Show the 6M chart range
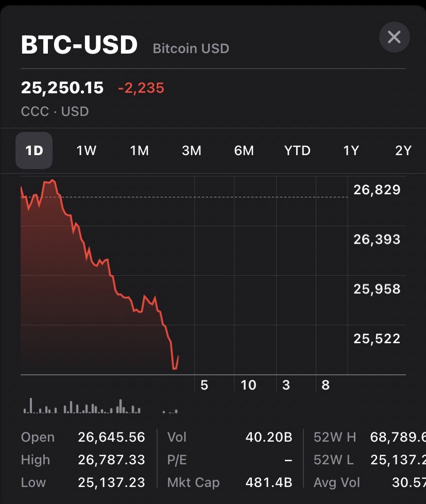 click(244, 150)
